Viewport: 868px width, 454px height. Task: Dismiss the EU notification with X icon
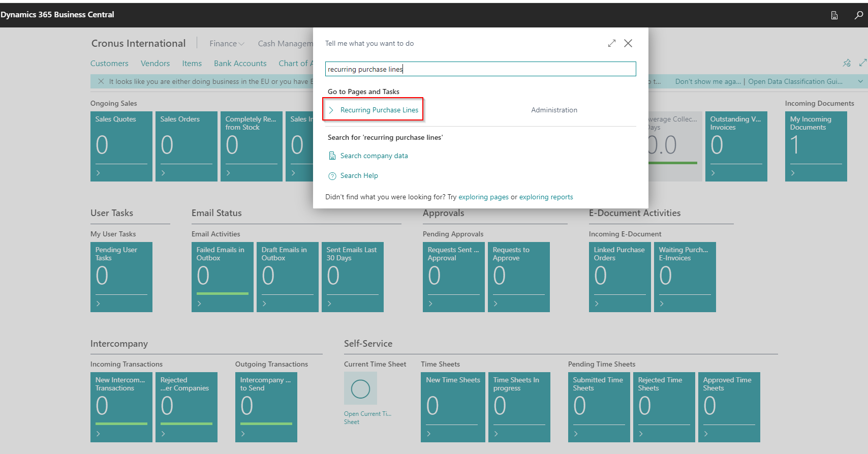point(101,81)
